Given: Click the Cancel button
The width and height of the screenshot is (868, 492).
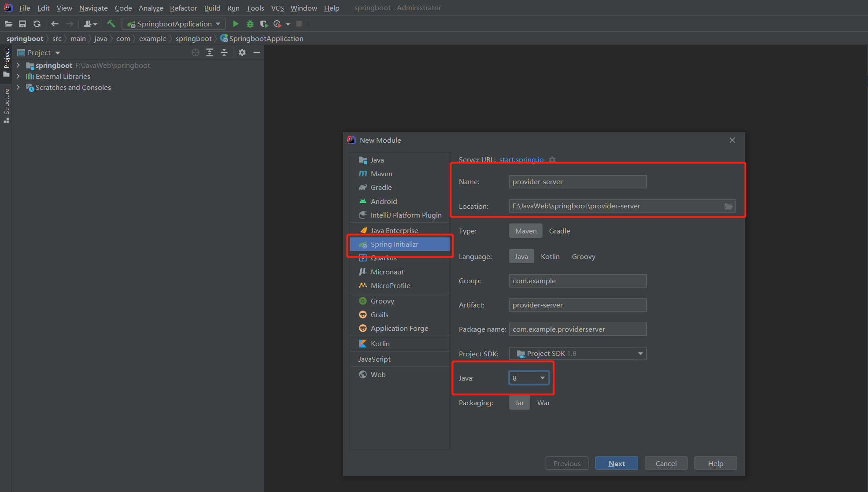Looking at the screenshot, I should pyautogui.click(x=666, y=463).
